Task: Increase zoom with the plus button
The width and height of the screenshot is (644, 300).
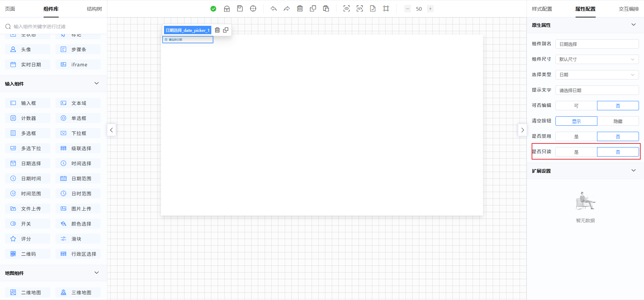Action: pos(430,9)
